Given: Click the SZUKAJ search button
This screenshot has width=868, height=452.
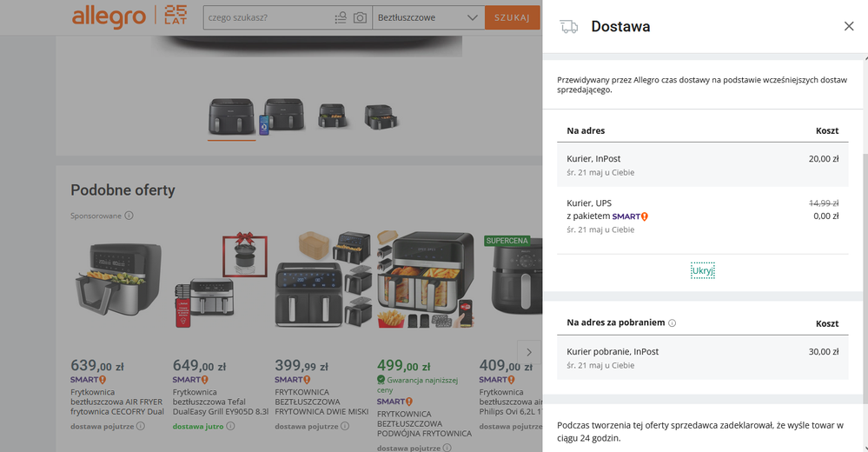Looking at the screenshot, I should (x=512, y=17).
